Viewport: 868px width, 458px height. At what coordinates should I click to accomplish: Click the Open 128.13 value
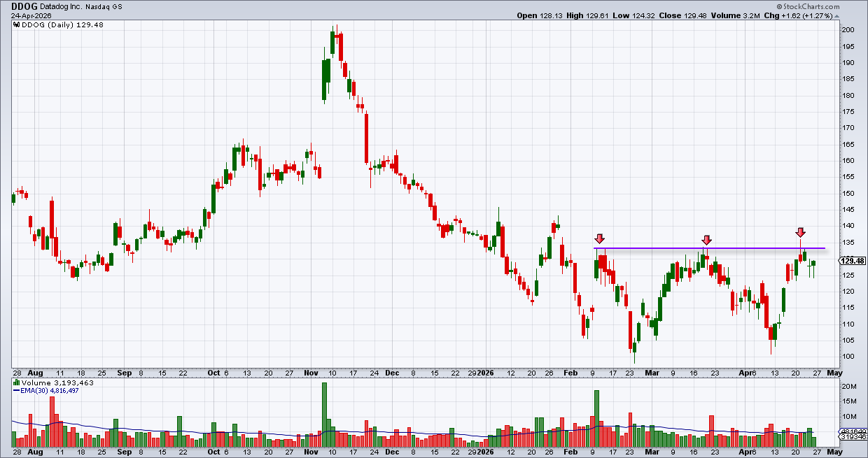(x=540, y=15)
